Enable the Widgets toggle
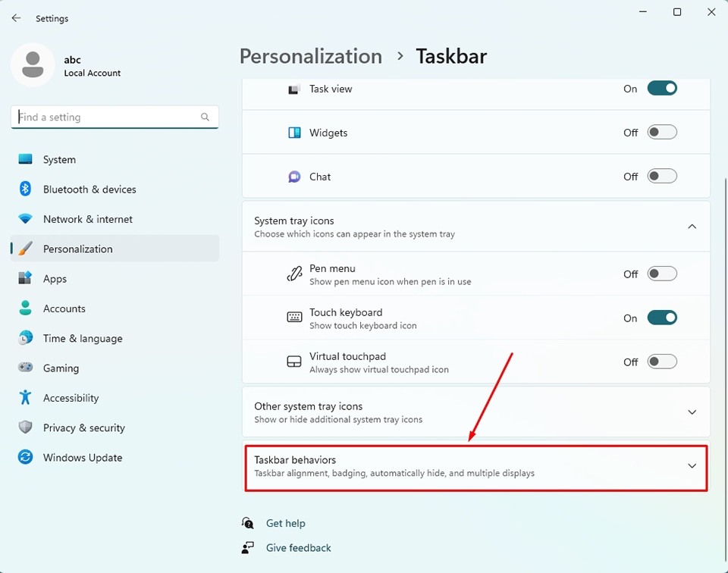Image resolution: width=728 pixels, height=573 pixels. [662, 132]
